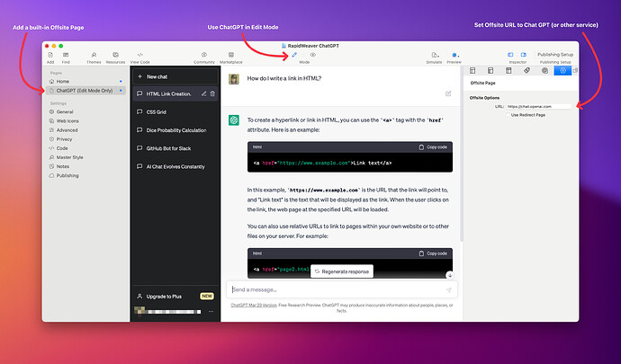
Task: Open Web Icons settings
Action: click(x=67, y=121)
